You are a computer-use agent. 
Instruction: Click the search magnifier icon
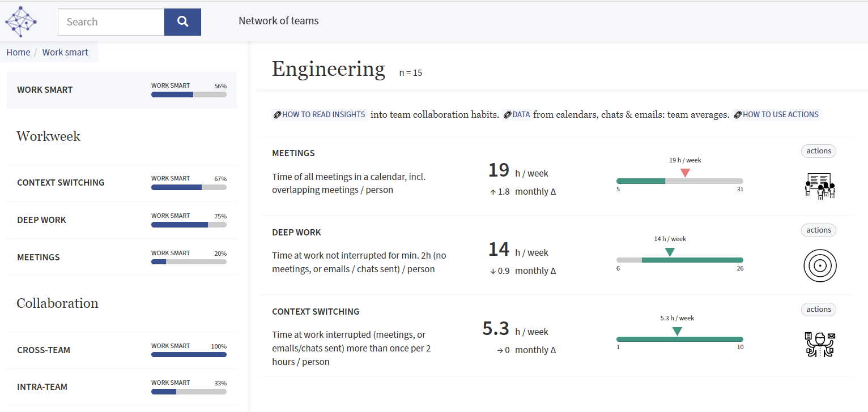coord(182,22)
